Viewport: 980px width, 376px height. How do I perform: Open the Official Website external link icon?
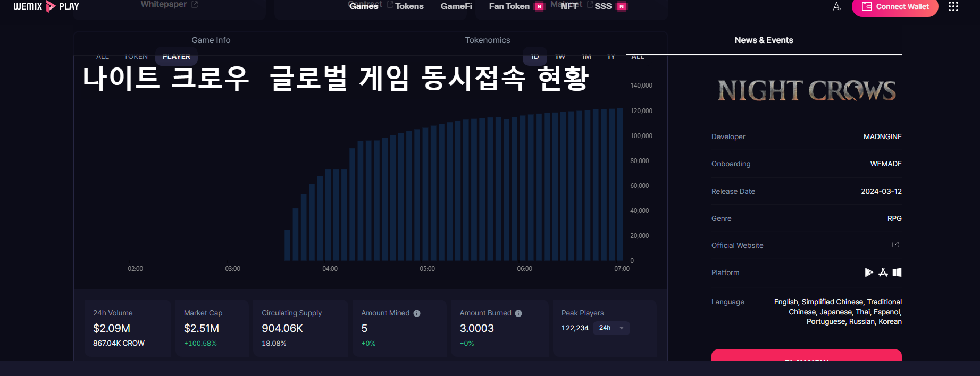(x=895, y=244)
